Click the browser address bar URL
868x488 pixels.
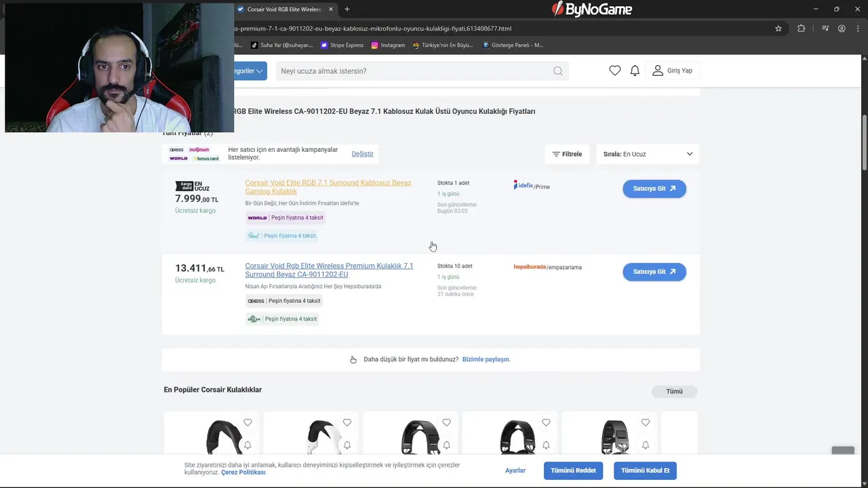[x=372, y=28]
